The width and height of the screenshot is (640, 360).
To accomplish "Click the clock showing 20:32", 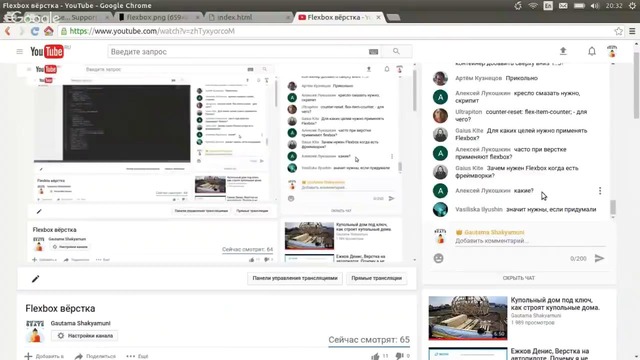I will pos(614,6).
